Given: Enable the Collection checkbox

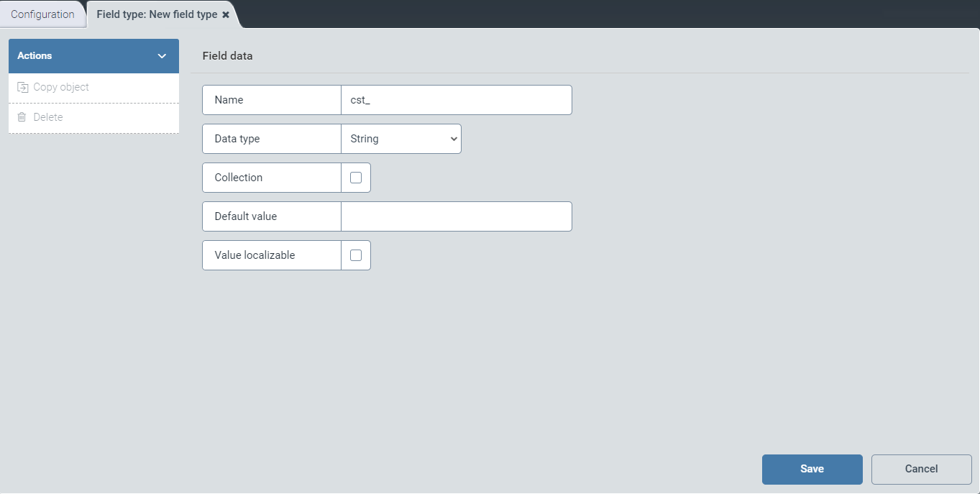Looking at the screenshot, I should click(x=356, y=178).
